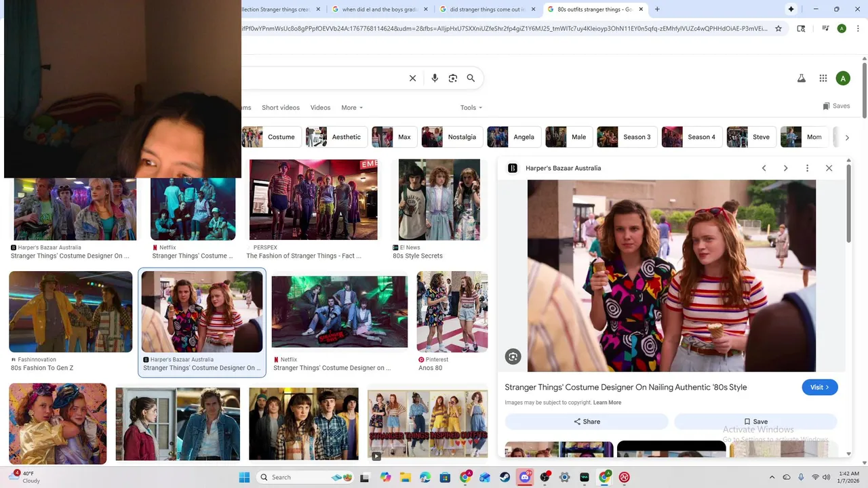The width and height of the screenshot is (868, 488).
Task: Close the 'did stranger things come out' tab
Action: coord(533,9)
